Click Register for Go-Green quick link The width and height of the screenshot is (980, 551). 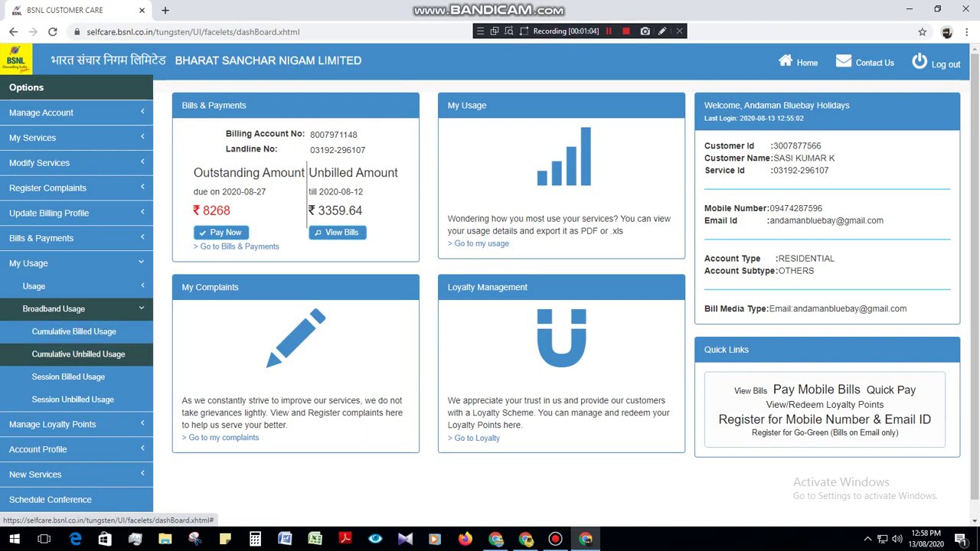pos(825,433)
